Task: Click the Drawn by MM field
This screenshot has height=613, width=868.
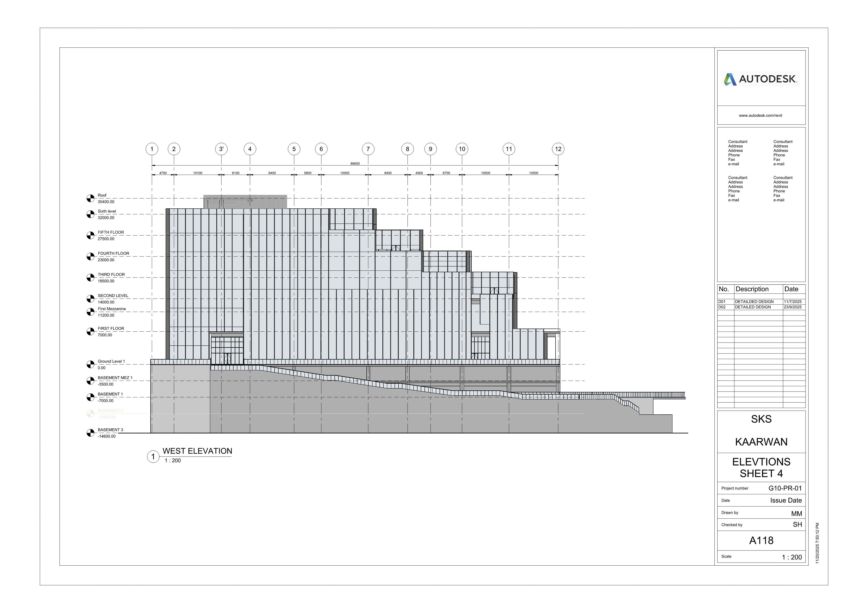Action: (796, 514)
